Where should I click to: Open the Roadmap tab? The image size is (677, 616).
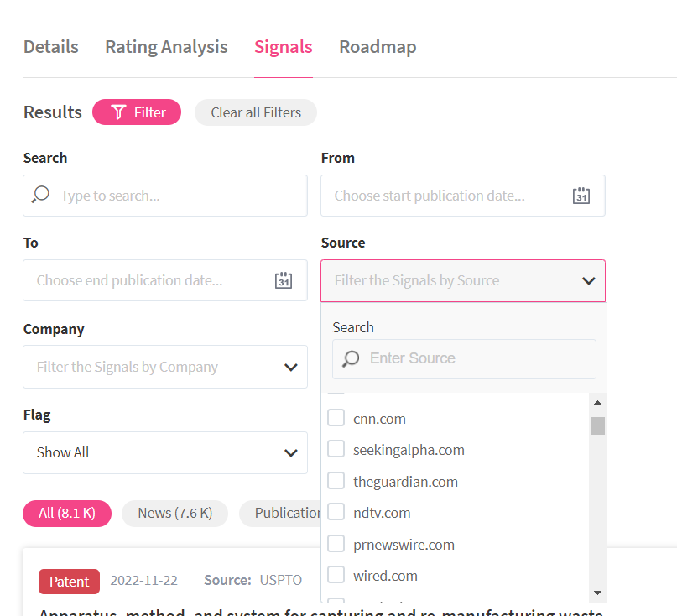pyautogui.click(x=378, y=47)
